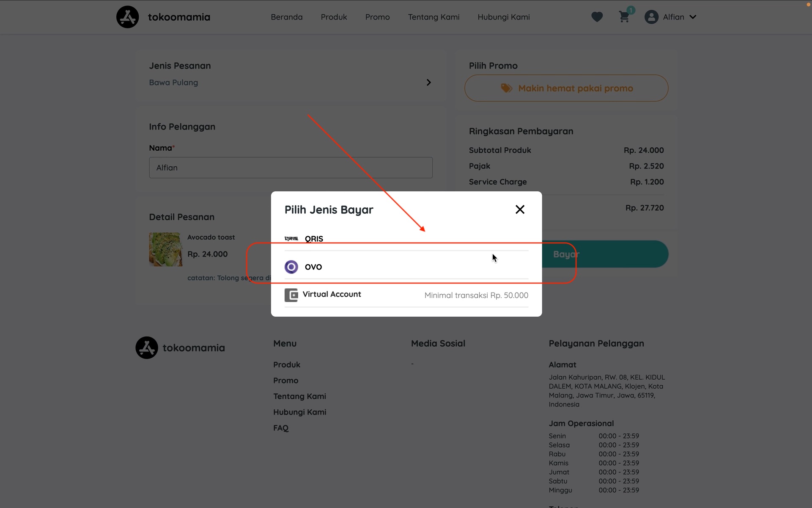Open Hubungi Kami link in footer

300,412
